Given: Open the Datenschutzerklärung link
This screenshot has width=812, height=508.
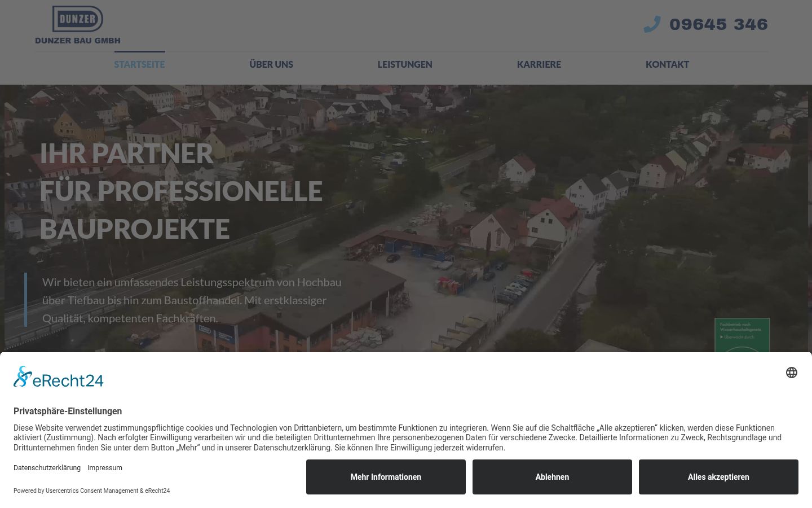Looking at the screenshot, I should coord(47,468).
